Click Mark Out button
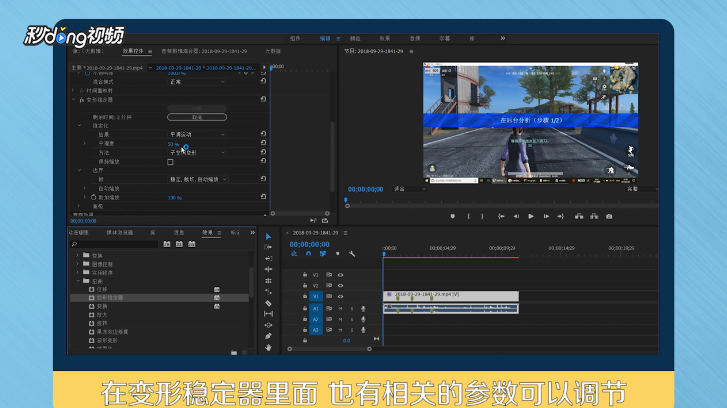The width and height of the screenshot is (727, 408). (x=482, y=217)
